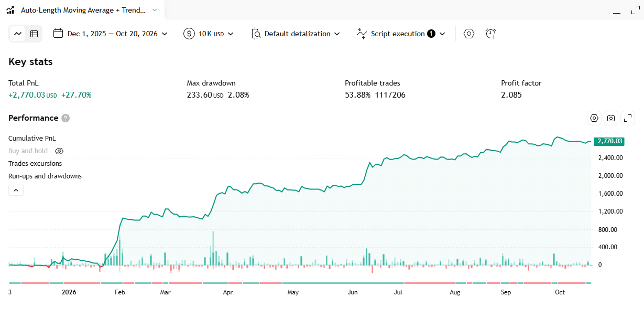Click the alarm clock alert icon
The height and width of the screenshot is (318, 644).
[491, 34]
